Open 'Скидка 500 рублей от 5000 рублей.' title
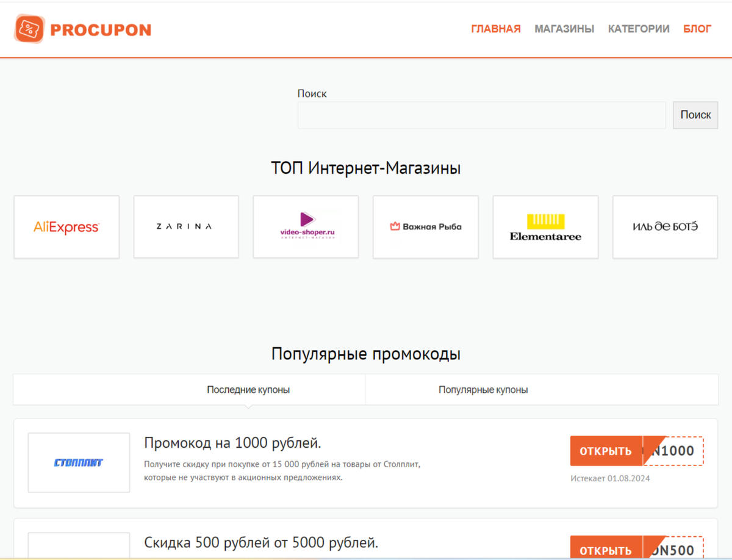The width and height of the screenshot is (732, 560). (261, 542)
